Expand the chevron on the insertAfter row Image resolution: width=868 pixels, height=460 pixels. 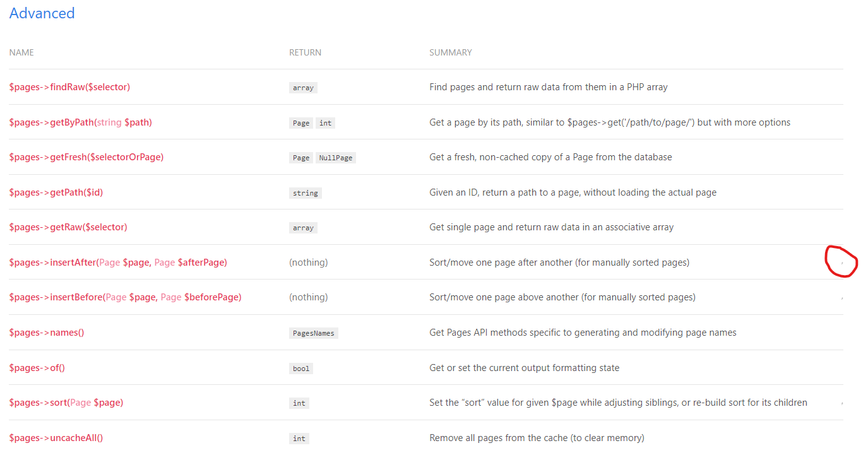pos(841,262)
